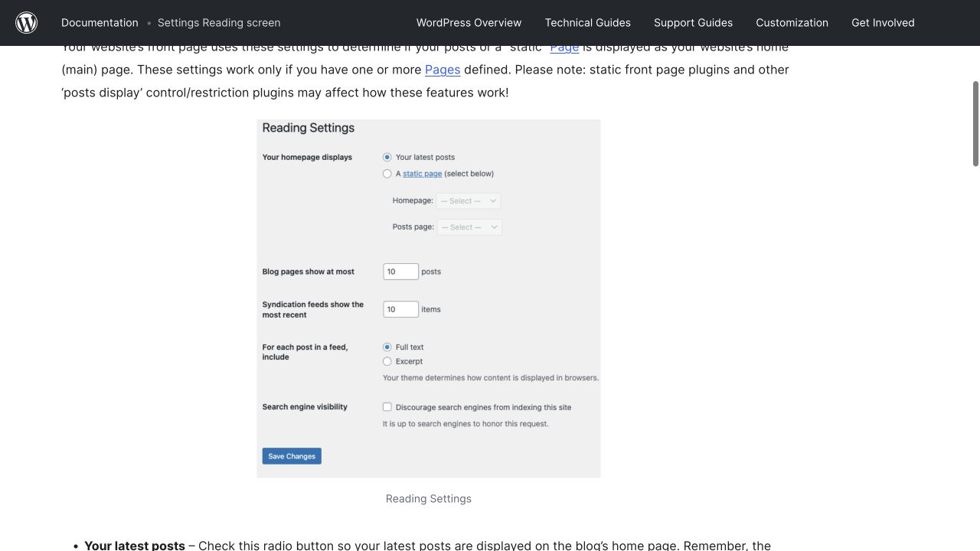Click the WordPress logo icon
The width and height of the screenshot is (980, 551).
(27, 23)
